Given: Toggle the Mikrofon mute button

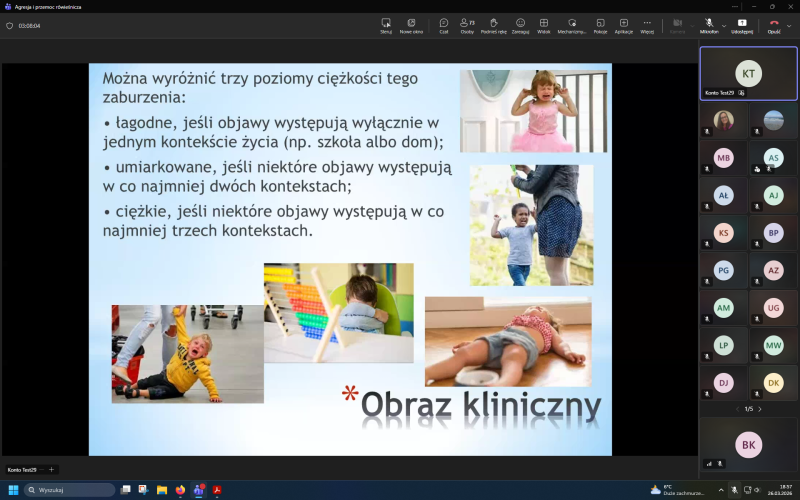Looking at the screenshot, I should 707,24.
